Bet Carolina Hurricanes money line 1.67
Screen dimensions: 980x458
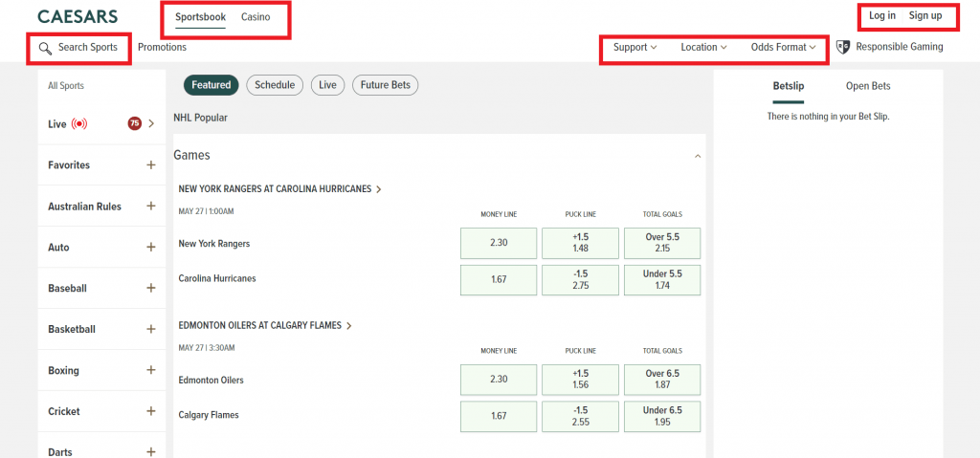pos(499,280)
